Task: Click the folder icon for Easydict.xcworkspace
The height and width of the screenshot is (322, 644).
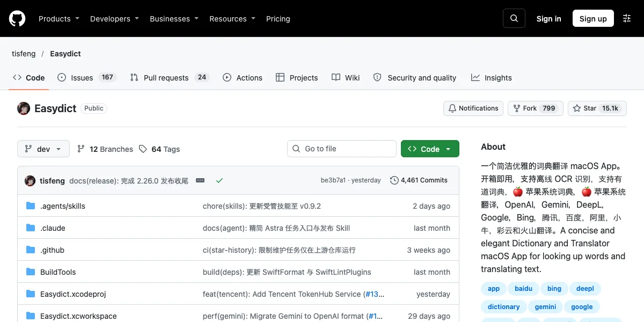Action: point(31,316)
